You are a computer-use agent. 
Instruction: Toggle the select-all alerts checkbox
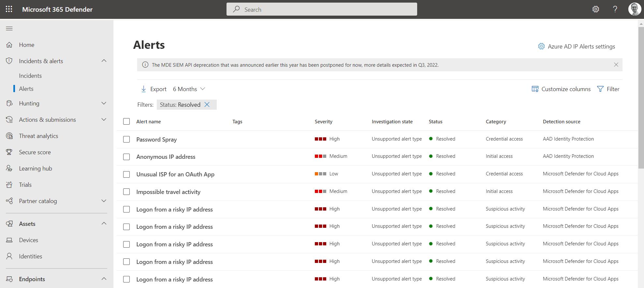[126, 121]
